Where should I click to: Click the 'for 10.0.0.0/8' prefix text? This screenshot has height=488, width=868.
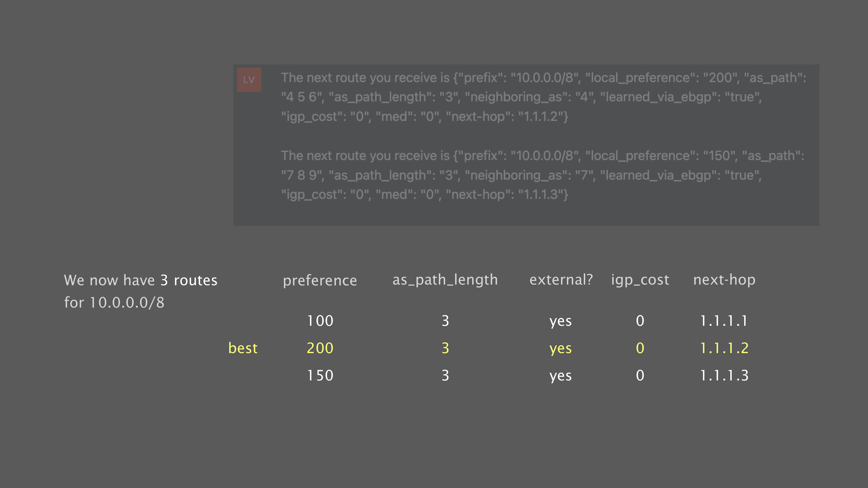(x=114, y=303)
